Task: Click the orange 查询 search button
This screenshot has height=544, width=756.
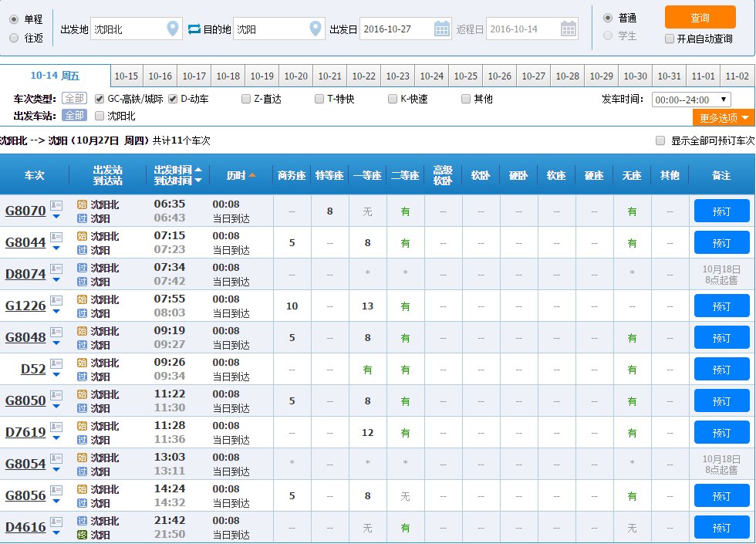Action: pos(700,17)
